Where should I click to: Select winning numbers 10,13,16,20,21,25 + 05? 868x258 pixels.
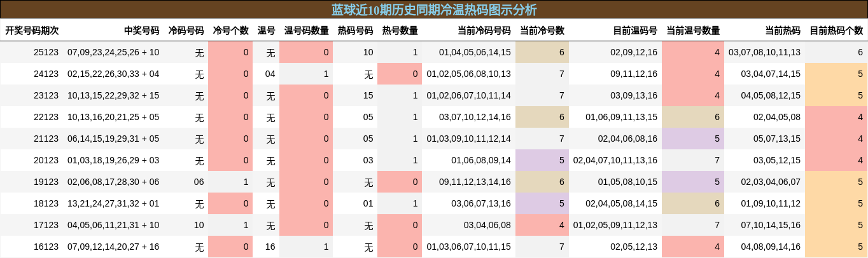point(113,117)
